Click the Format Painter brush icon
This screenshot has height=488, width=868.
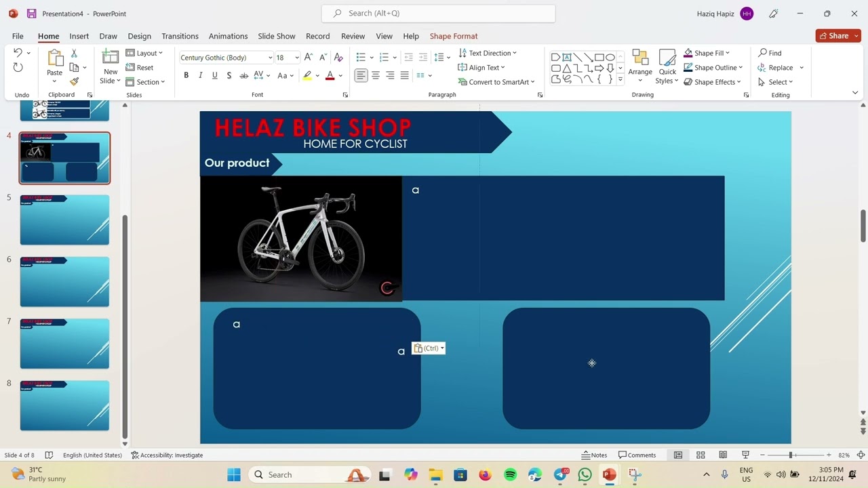pyautogui.click(x=74, y=81)
